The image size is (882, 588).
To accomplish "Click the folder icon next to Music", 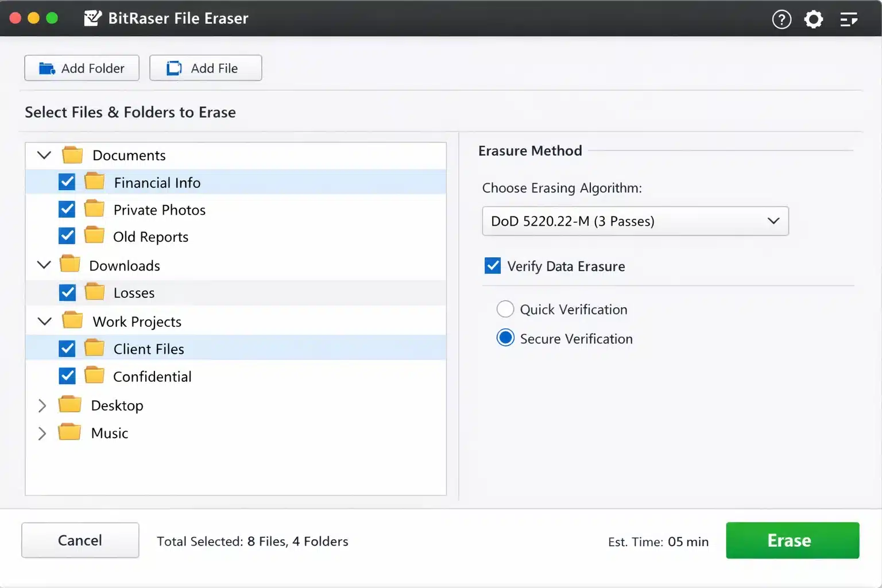I will point(69,432).
